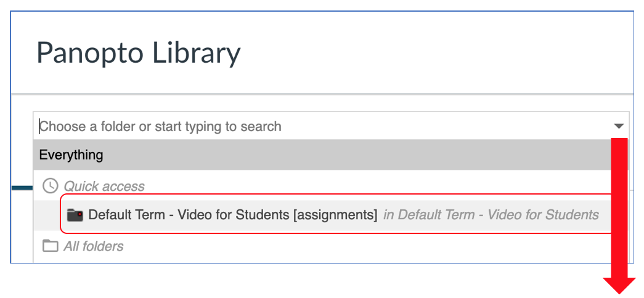Click the clock icon beside Quick access
The image size is (644, 298).
click(x=50, y=186)
